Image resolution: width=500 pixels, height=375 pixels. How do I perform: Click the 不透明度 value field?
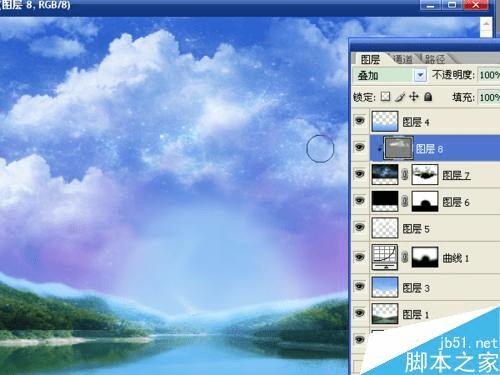489,75
